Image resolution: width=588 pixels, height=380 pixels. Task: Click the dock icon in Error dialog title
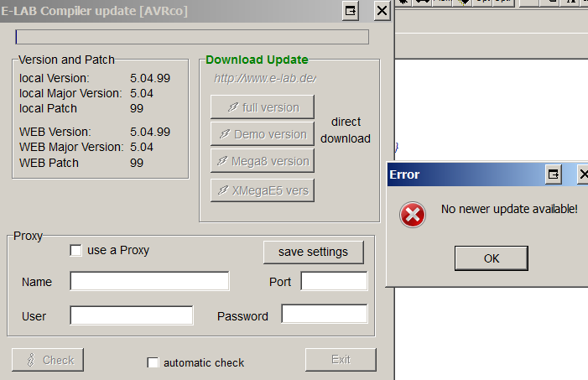553,174
